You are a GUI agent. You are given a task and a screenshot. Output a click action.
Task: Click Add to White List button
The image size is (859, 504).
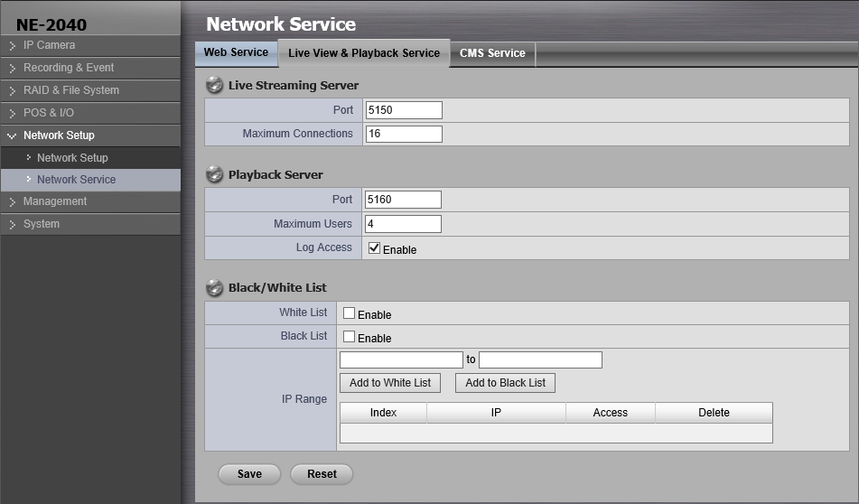pyautogui.click(x=390, y=383)
